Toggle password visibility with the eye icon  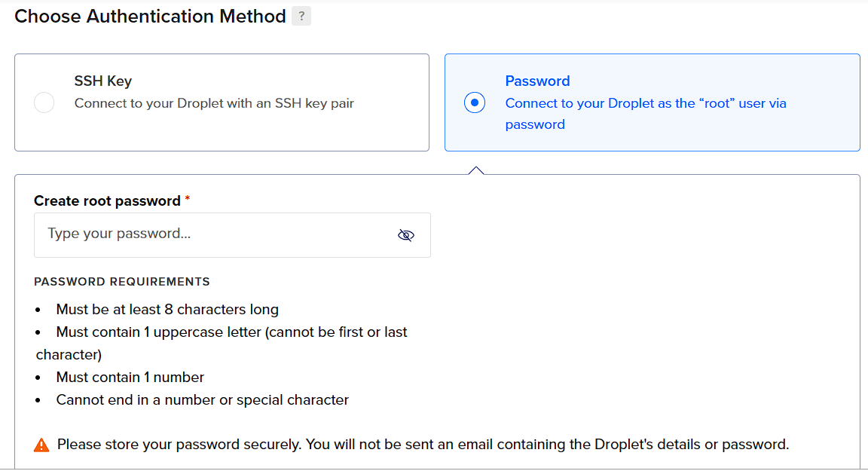(x=406, y=235)
